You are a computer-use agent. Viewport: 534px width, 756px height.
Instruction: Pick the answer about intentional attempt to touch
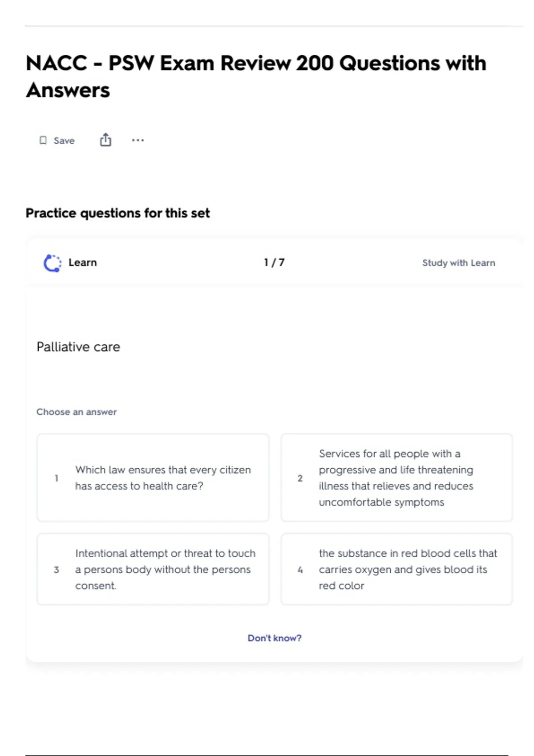pyautogui.click(x=165, y=569)
